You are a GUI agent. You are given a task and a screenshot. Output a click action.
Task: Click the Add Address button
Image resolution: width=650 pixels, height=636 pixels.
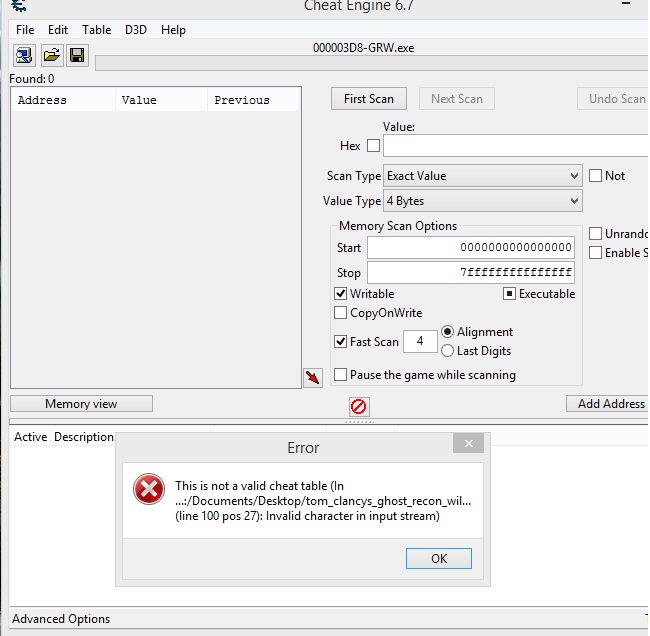click(608, 404)
